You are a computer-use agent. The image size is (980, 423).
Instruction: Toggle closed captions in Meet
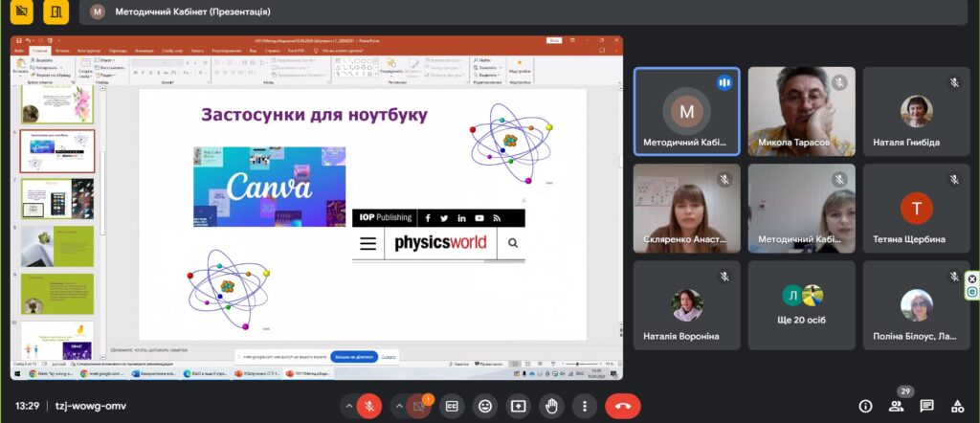[452, 406]
